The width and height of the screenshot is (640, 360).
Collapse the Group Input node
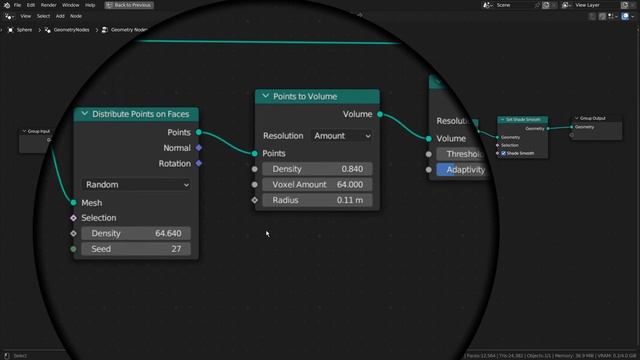tap(24, 131)
